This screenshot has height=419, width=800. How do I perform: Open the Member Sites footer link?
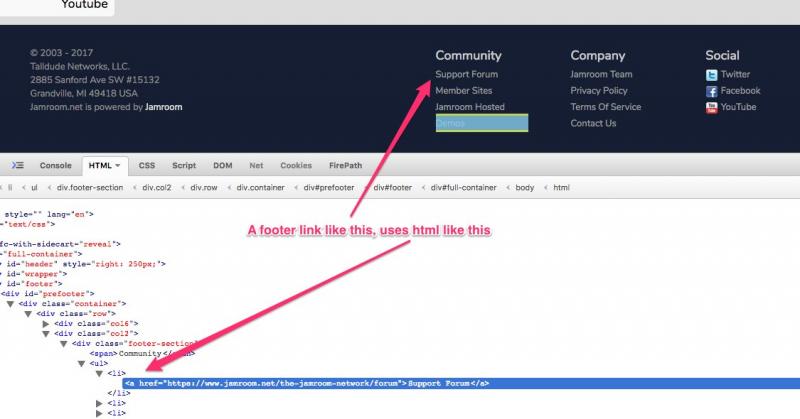coord(463,90)
